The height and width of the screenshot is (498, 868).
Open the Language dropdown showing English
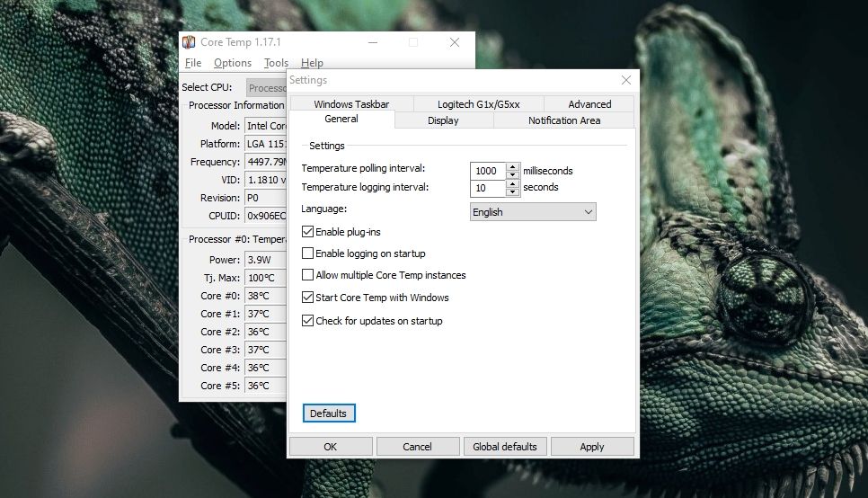click(533, 212)
